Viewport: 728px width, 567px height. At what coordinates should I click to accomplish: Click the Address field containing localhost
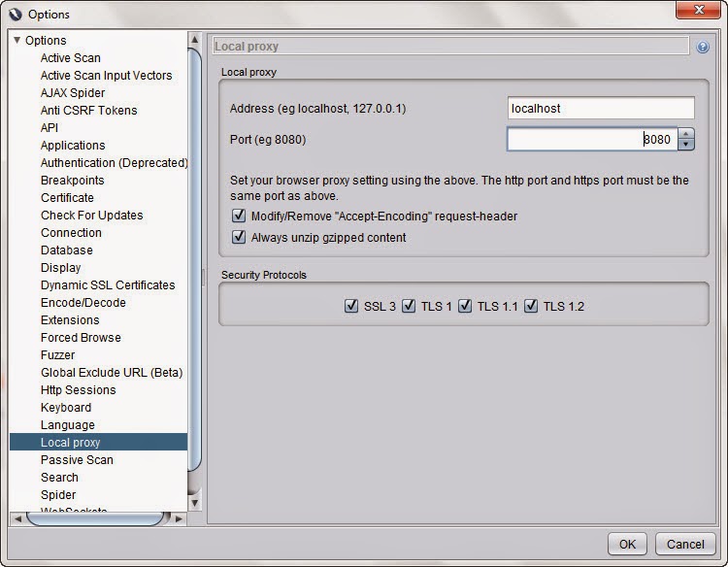tap(601, 108)
